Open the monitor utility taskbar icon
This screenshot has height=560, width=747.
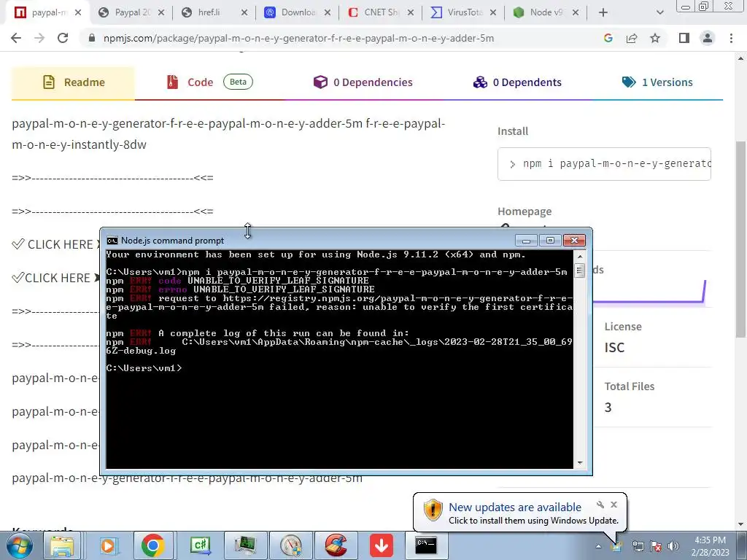click(245, 545)
